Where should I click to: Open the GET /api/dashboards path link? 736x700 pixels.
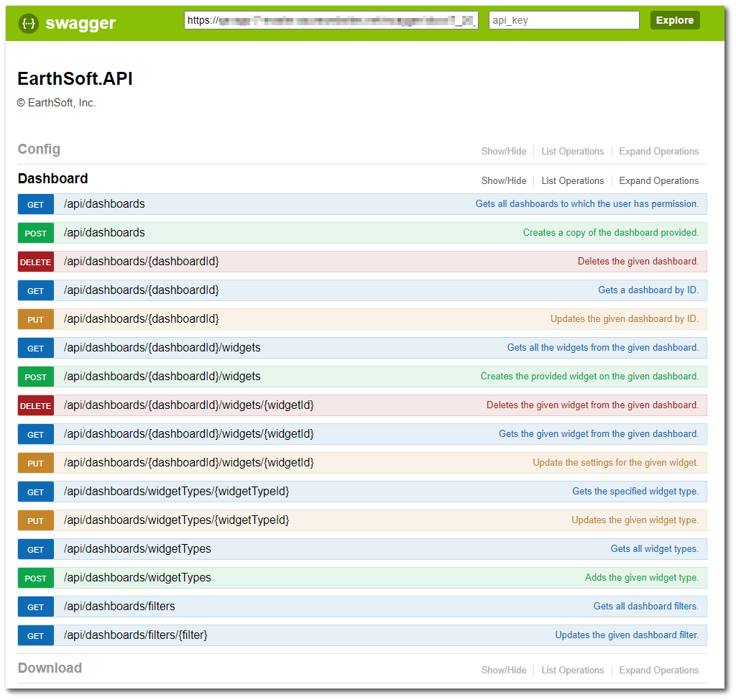pos(104,204)
